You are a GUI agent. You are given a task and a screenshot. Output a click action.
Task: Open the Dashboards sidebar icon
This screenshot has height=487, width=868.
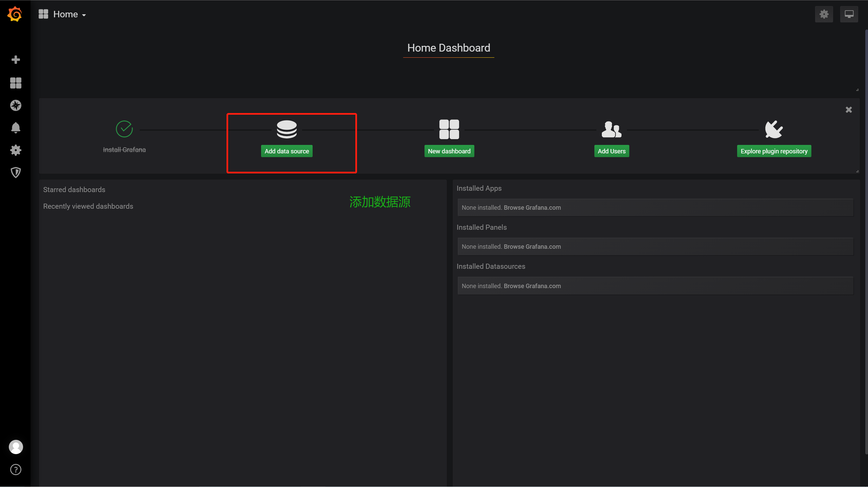16,83
